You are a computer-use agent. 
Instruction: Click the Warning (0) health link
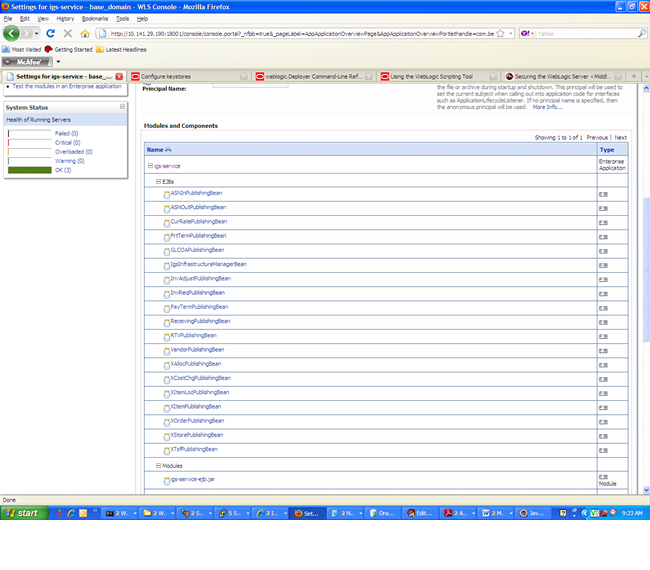(x=69, y=161)
